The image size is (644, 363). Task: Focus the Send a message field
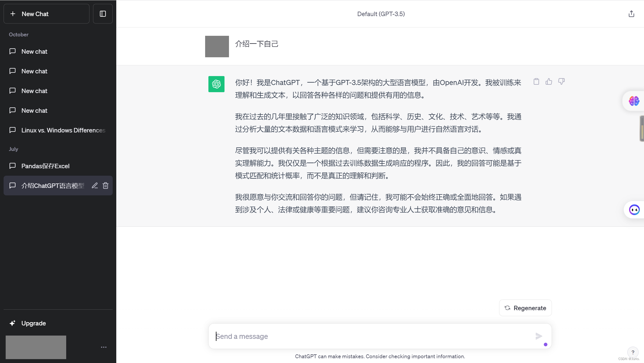pos(373,336)
